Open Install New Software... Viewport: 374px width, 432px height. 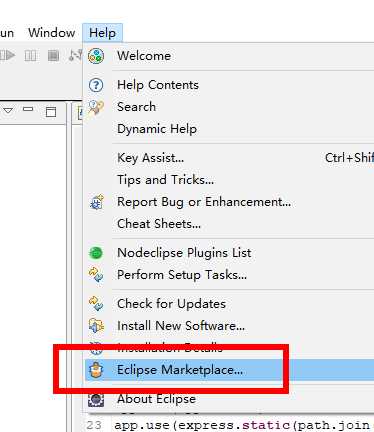tap(181, 326)
